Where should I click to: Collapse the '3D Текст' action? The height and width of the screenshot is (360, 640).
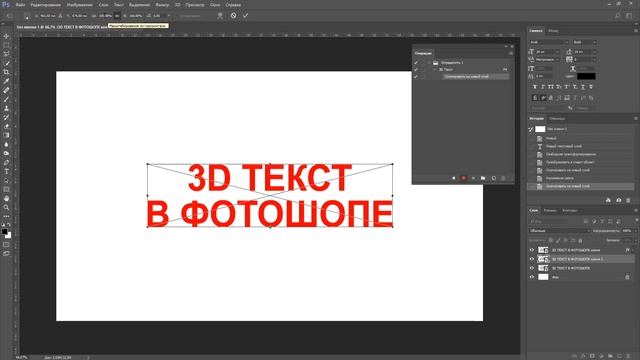[435, 70]
